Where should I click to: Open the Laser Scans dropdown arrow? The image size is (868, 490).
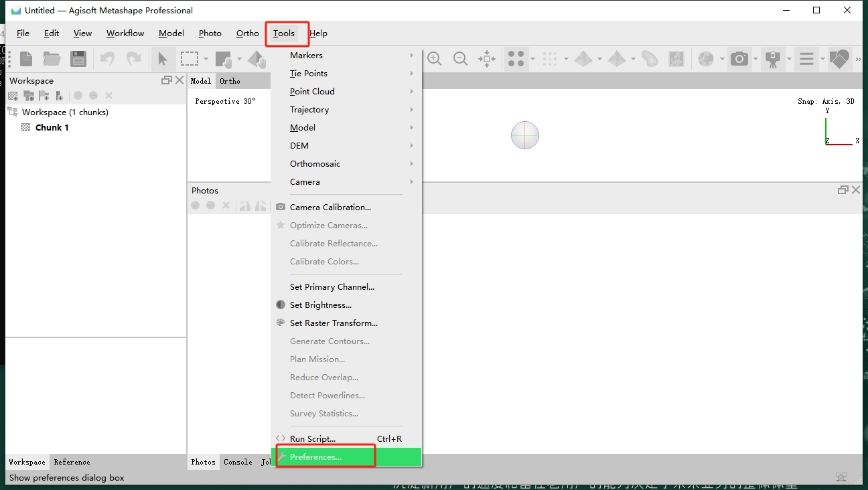click(789, 59)
